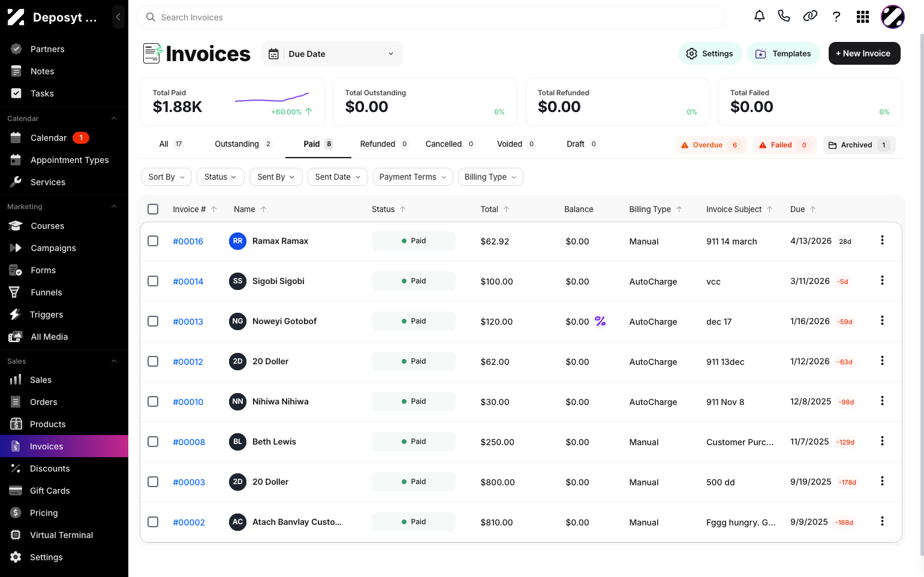The width and height of the screenshot is (924, 577).
Task: Collapse sidebar with the arrow icon
Action: [118, 17]
